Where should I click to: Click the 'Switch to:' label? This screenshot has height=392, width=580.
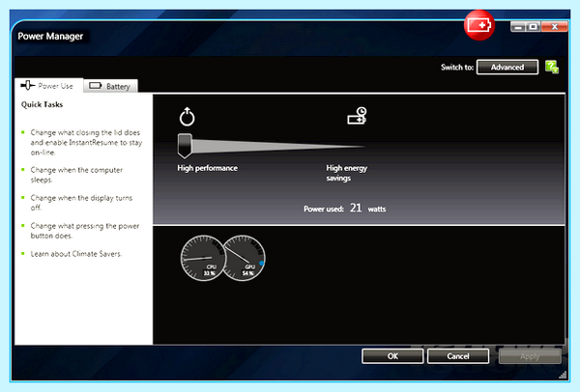(457, 68)
